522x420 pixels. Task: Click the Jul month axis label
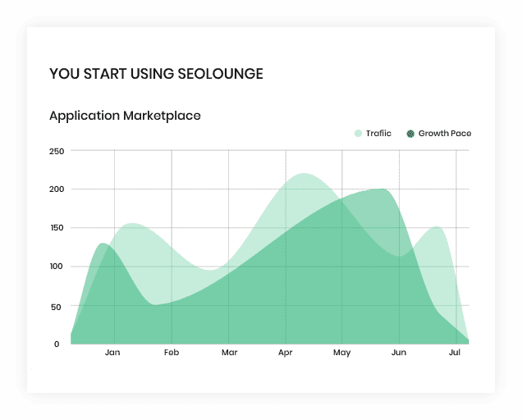pos(454,353)
